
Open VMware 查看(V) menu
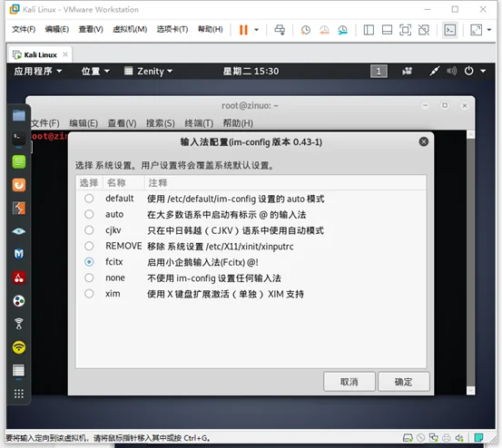(x=91, y=29)
